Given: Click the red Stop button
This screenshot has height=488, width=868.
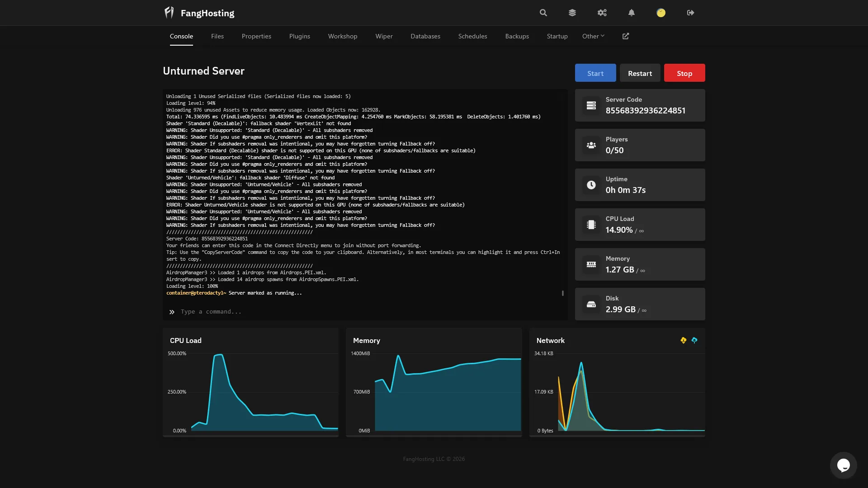Looking at the screenshot, I should coord(684,73).
